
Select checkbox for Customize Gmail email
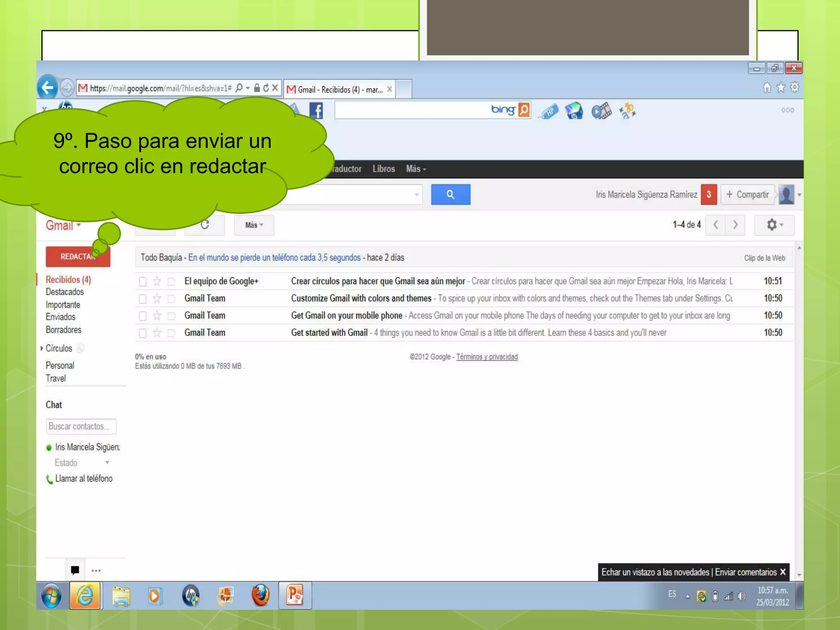coord(142,299)
